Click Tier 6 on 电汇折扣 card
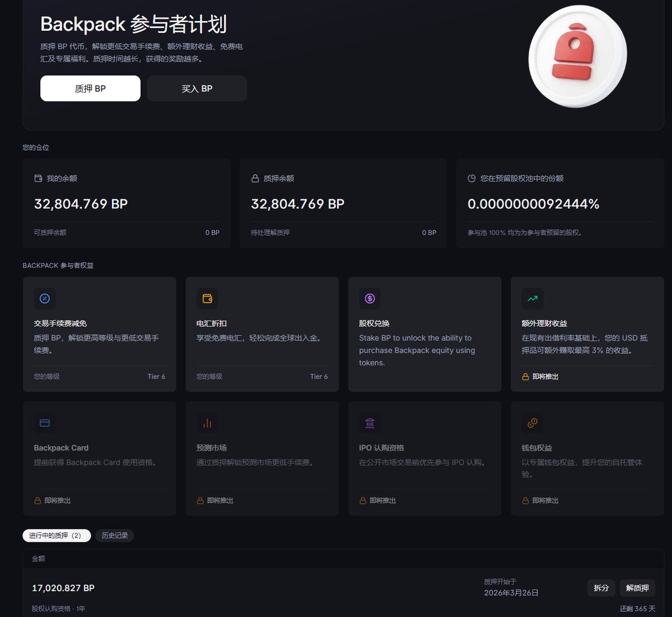Screen dimensions: 672x617 pyautogui.click(x=319, y=377)
